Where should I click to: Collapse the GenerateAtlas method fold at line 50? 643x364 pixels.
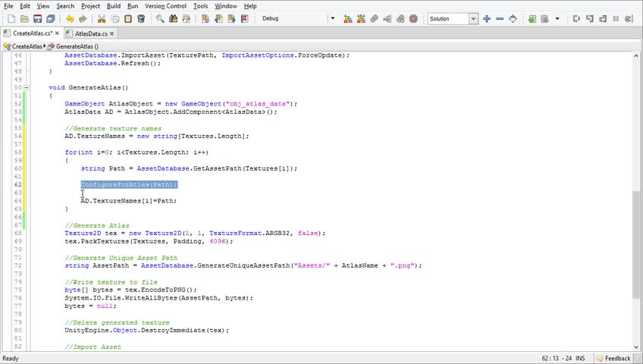27,87
